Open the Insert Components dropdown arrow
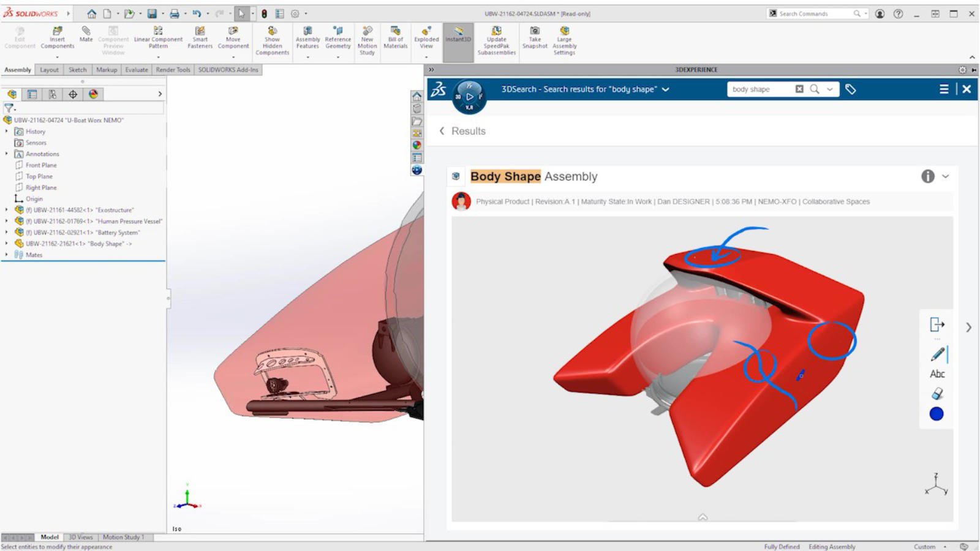 (x=57, y=57)
